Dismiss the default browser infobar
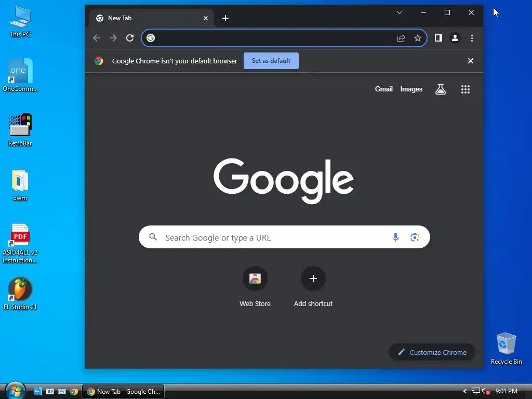The width and height of the screenshot is (532, 399). (x=471, y=61)
